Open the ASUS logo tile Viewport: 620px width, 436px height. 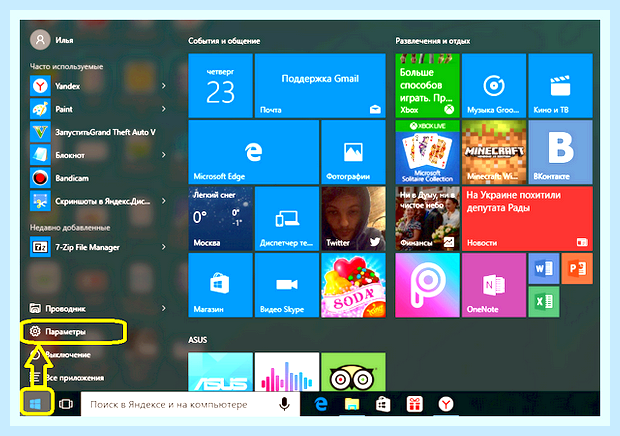pos(220,372)
